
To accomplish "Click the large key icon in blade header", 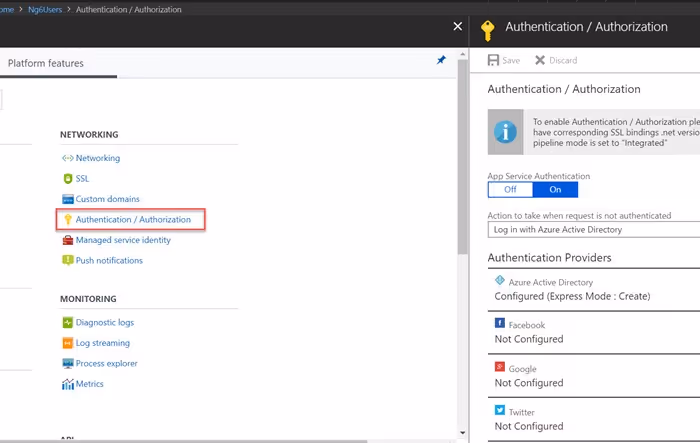I will [488, 30].
